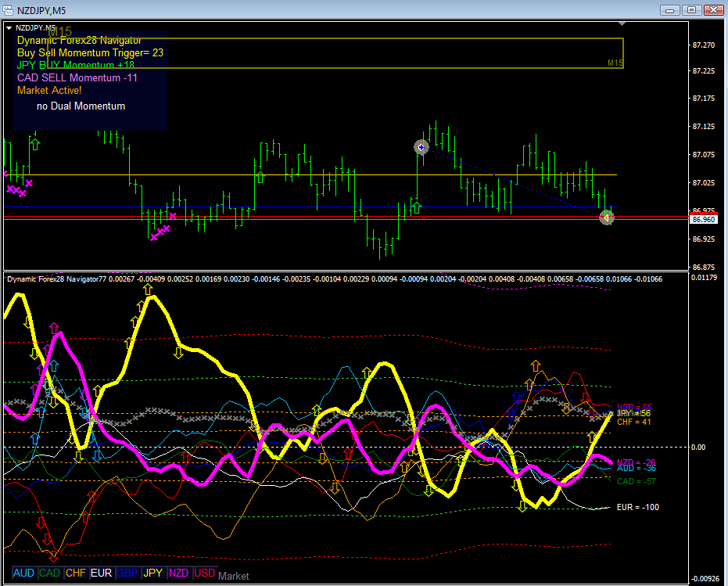
Task: Click the trade close marker at 86.960
Action: (606, 218)
